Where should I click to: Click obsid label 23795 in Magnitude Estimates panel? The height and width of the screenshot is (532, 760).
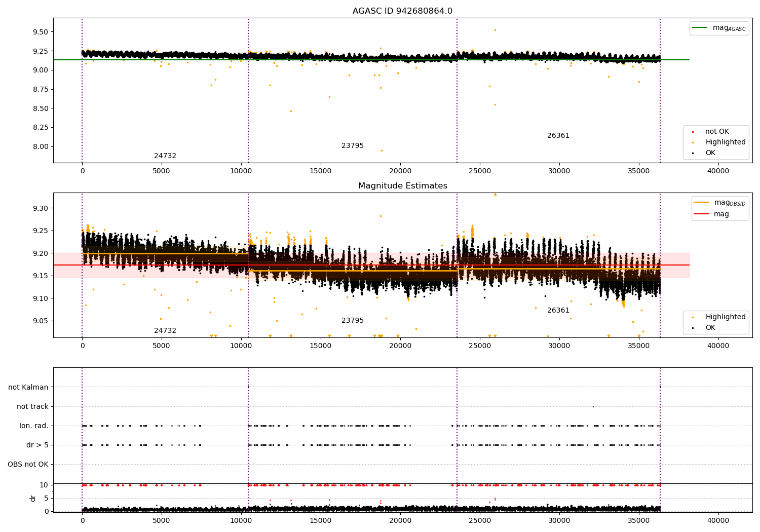click(x=353, y=321)
